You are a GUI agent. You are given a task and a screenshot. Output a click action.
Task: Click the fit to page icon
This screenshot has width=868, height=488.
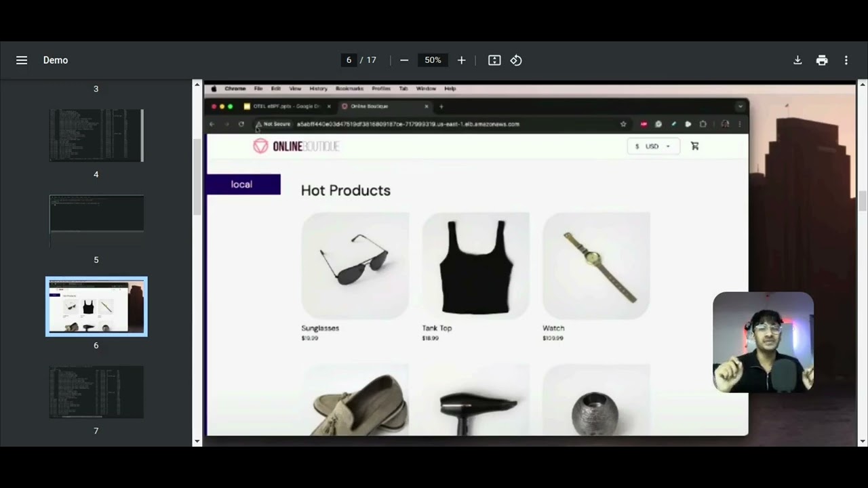click(494, 60)
